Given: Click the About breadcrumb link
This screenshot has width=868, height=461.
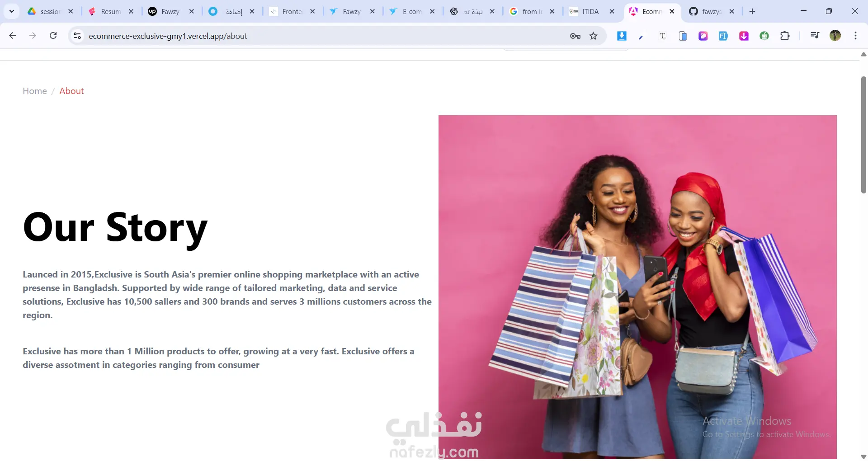Looking at the screenshot, I should click(71, 91).
